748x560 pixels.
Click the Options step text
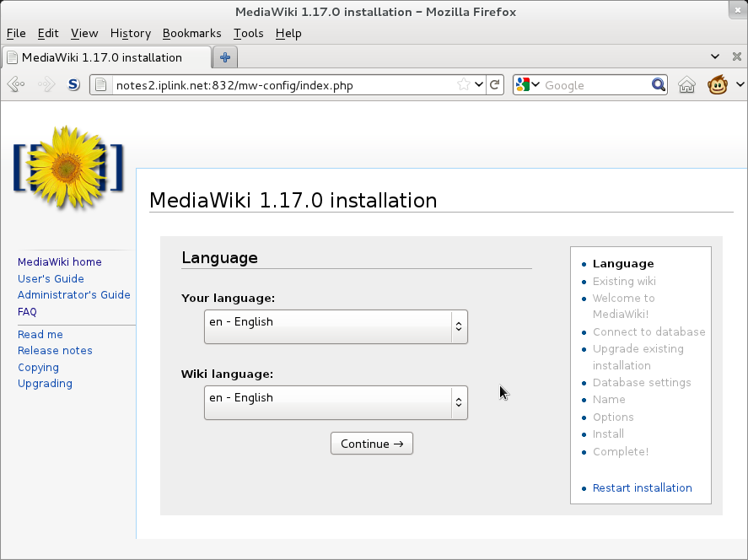coord(613,417)
